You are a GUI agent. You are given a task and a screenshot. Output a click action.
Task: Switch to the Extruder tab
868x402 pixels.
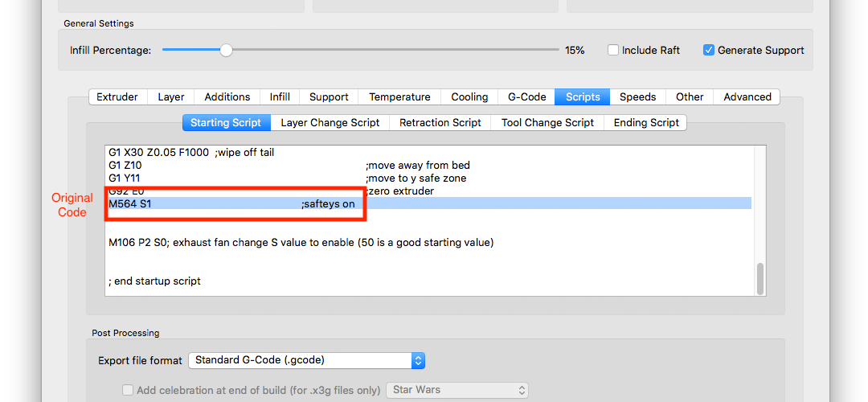click(x=117, y=96)
